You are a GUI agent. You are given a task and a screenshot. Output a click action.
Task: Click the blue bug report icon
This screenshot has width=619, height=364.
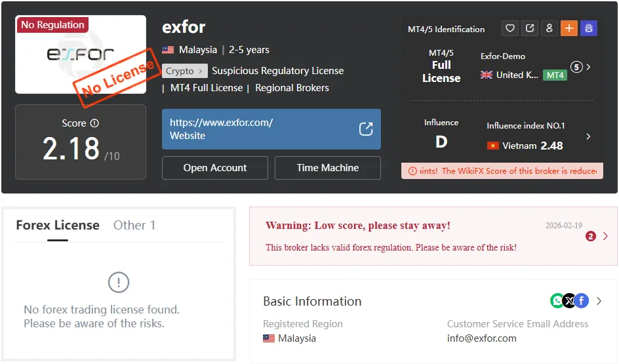coord(589,28)
